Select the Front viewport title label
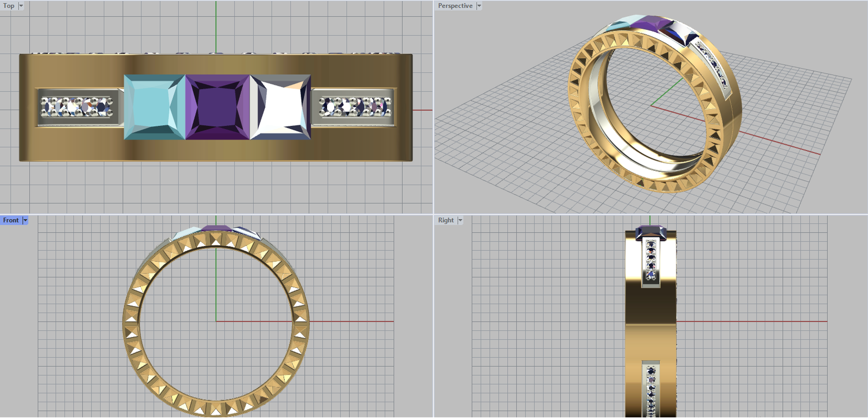Screen dimensions: 868x419 [x=11, y=220]
